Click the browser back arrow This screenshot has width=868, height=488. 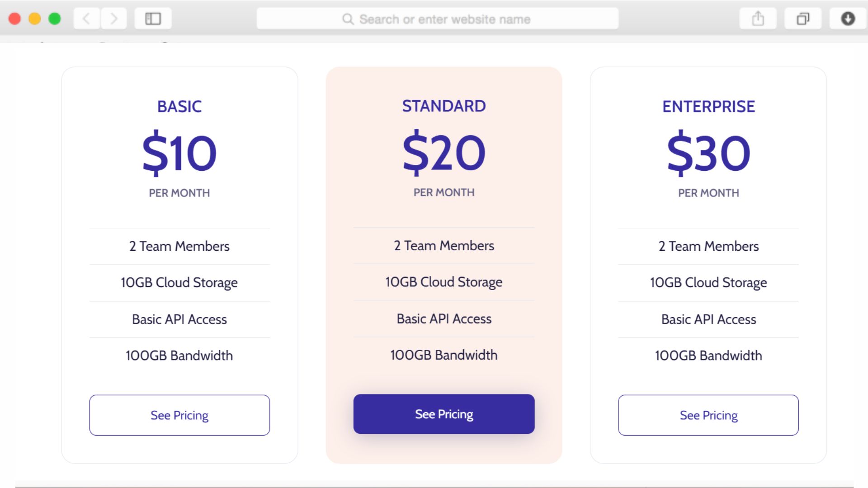[86, 19]
